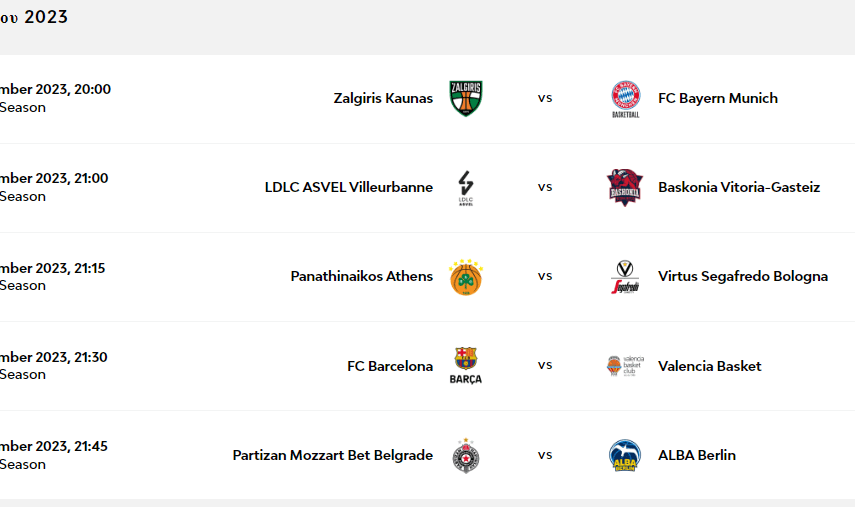Select FC Barcelona team name

[x=390, y=366]
